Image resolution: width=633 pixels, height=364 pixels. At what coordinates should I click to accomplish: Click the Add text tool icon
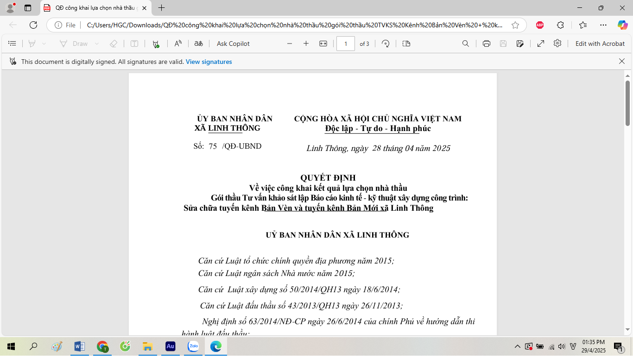click(134, 44)
